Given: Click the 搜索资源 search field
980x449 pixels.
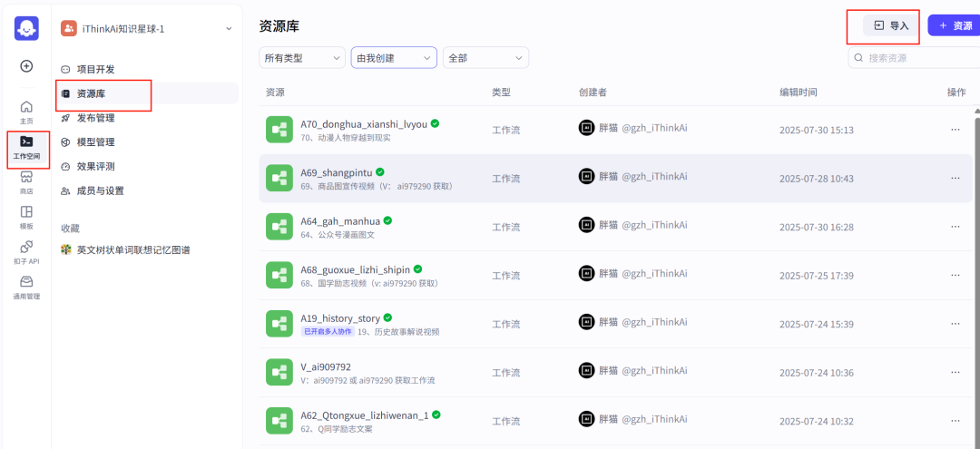Looking at the screenshot, I should 914,57.
